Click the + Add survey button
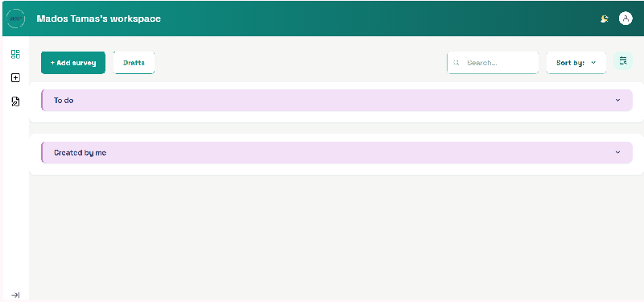The height and width of the screenshot is (302, 644). (x=73, y=63)
